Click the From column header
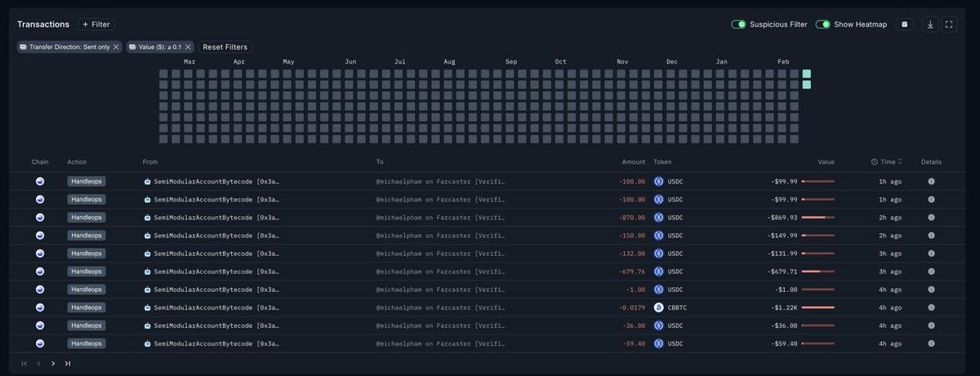Viewport: 980px width, 376px height. [150, 162]
